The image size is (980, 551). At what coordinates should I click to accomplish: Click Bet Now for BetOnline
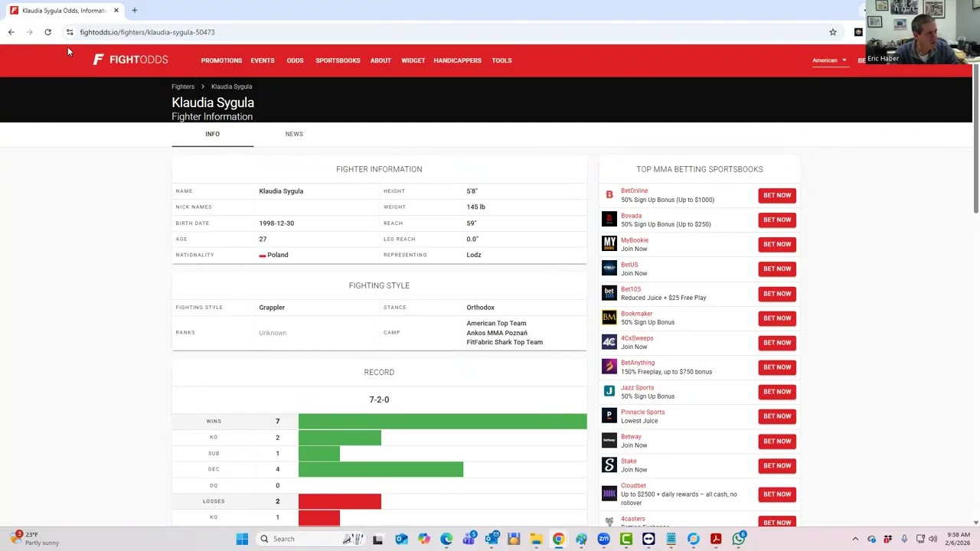click(x=777, y=195)
